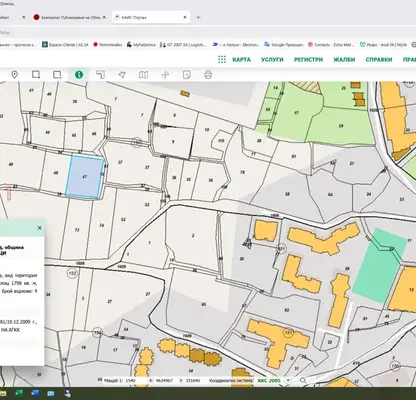Open the apps grid icon beside КАРТА
416x400 pixels.
[222, 60]
